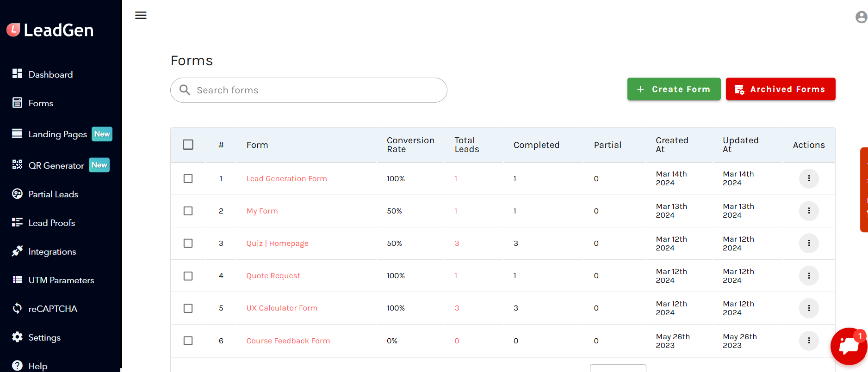Image resolution: width=868 pixels, height=372 pixels.
Task: Open the My Form link
Action: click(262, 211)
